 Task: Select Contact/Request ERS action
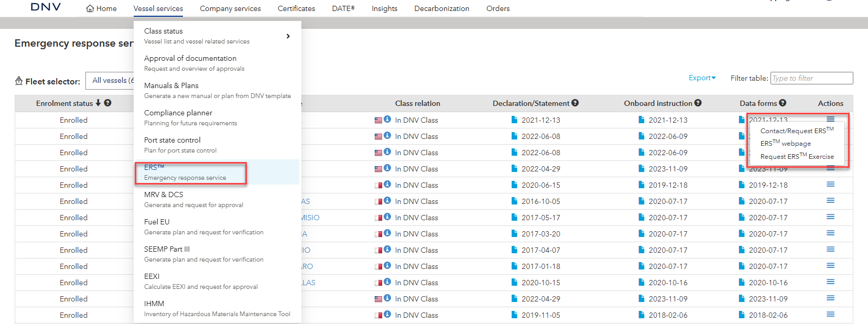797,130
